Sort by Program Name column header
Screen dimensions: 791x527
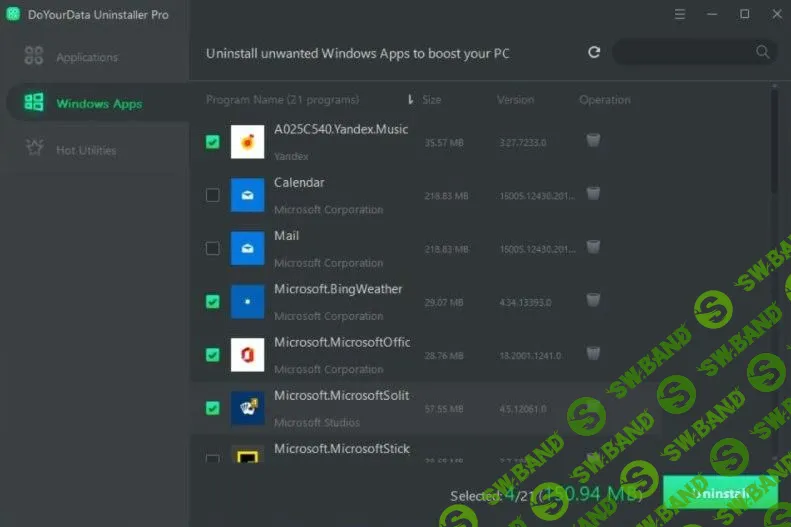282,100
